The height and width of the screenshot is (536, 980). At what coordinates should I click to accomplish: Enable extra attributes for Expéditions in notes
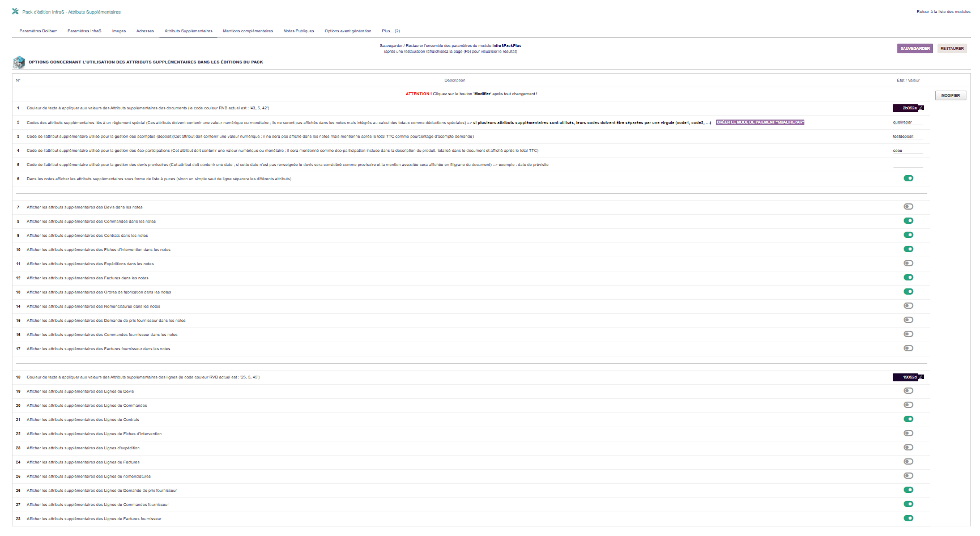point(909,263)
